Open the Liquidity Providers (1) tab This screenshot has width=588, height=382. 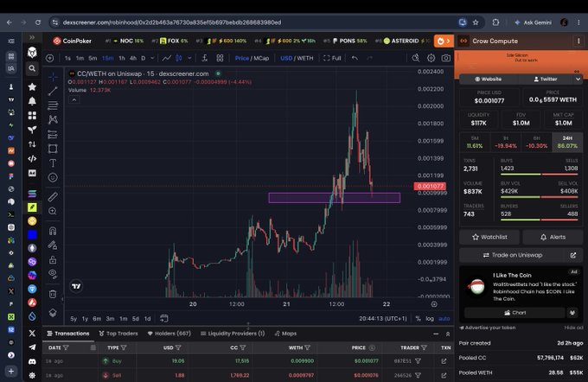coord(233,334)
